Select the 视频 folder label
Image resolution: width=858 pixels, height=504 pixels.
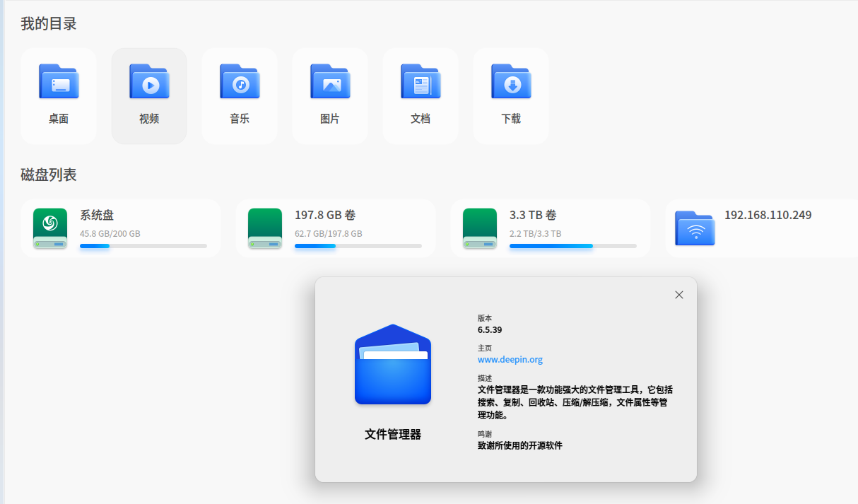[149, 119]
